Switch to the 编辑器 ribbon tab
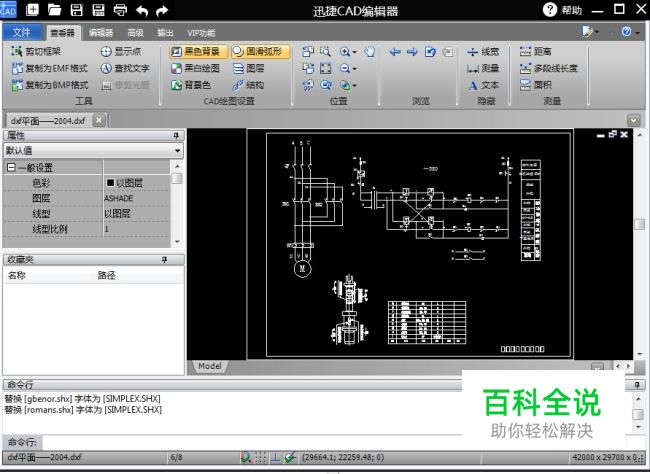This screenshot has height=474, width=650. click(x=101, y=32)
